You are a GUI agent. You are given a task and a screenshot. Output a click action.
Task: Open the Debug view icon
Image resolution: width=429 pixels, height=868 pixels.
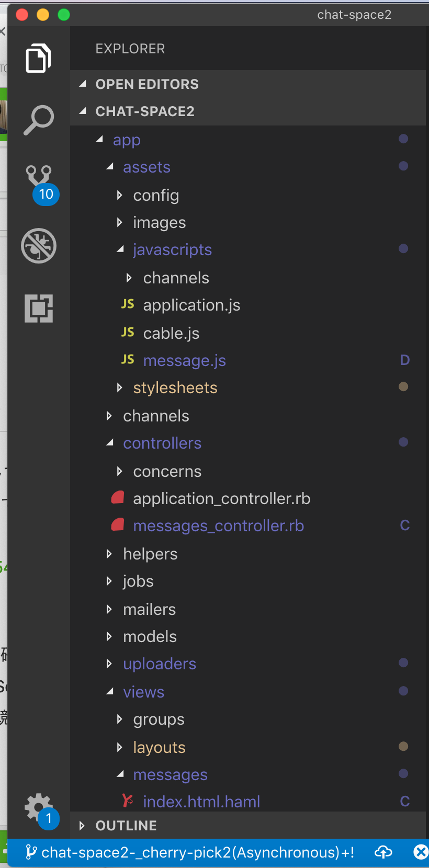point(38,246)
